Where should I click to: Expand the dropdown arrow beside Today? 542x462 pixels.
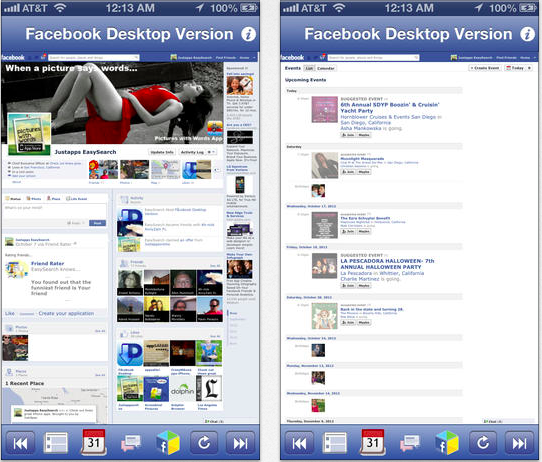coord(529,68)
